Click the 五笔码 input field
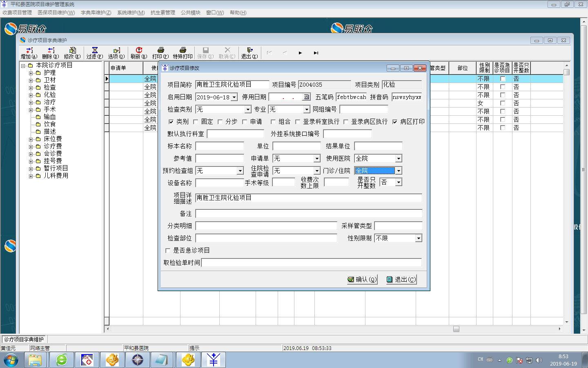This screenshot has height=368, width=588. tap(352, 97)
